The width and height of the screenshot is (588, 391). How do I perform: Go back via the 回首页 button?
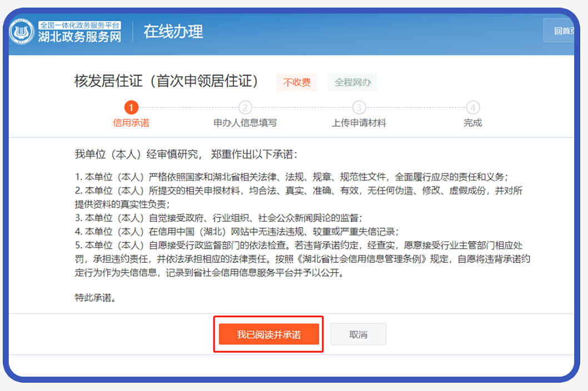click(562, 31)
